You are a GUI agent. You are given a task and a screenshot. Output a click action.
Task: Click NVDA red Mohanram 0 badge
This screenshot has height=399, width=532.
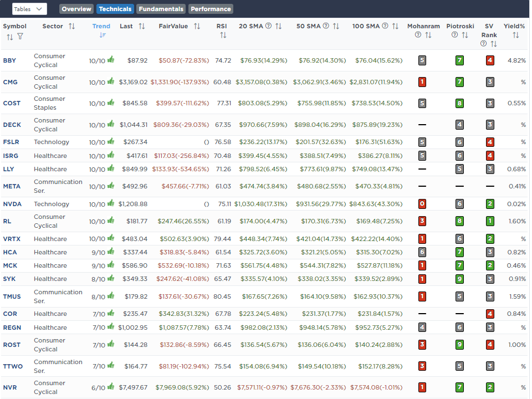pyautogui.click(x=422, y=204)
